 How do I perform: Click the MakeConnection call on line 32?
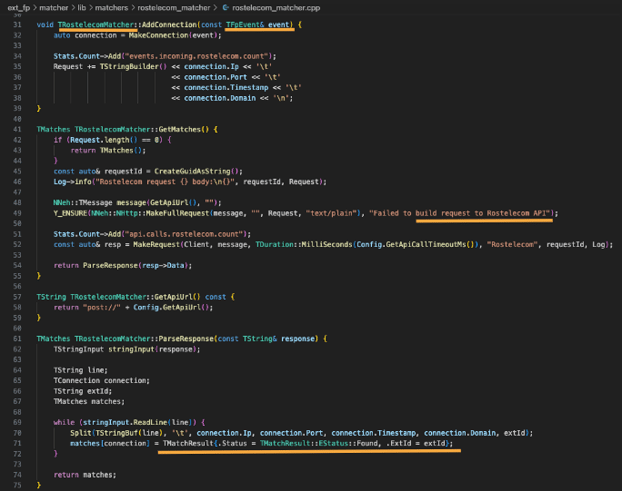[x=159, y=35]
